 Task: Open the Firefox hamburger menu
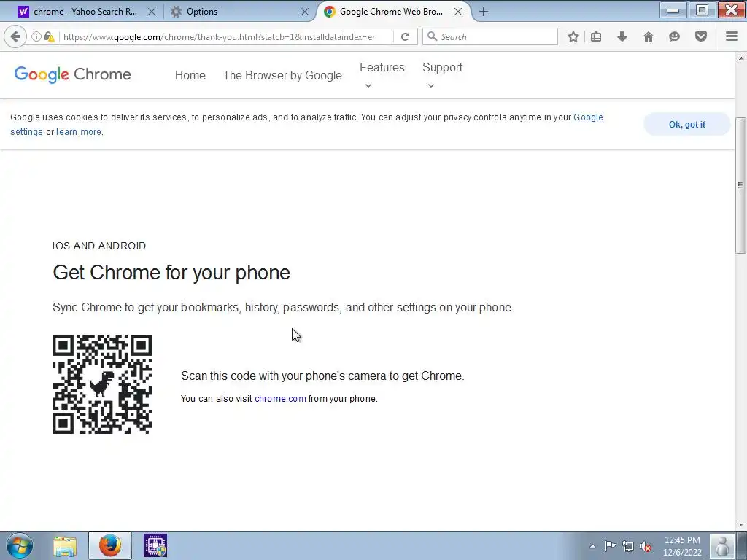tap(731, 36)
